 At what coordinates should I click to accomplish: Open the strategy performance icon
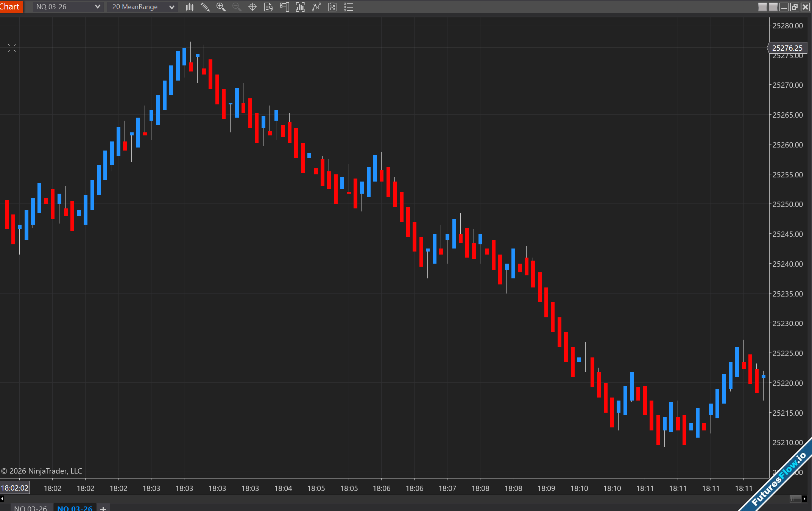(x=332, y=7)
